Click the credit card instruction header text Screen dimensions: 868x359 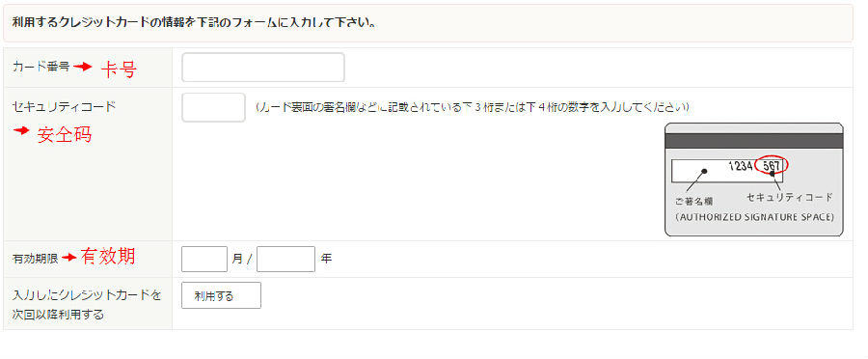coord(194,24)
